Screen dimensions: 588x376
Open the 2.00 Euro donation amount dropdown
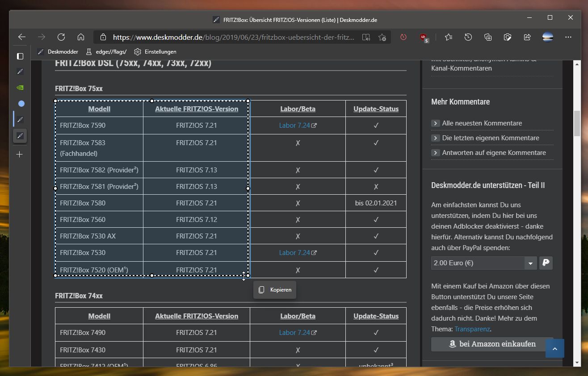pyautogui.click(x=484, y=263)
